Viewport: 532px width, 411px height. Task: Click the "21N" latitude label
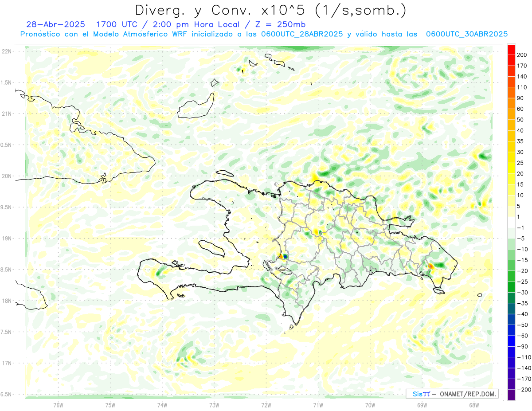[x=7, y=114]
